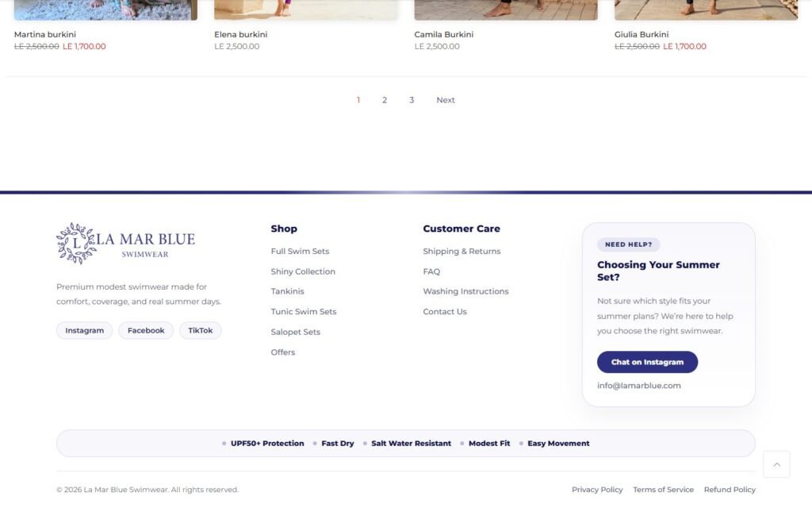Viewport: 812px width, 508px height.
Task: Click the Customer Care footer heading
Action: click(x=462, y=229)
